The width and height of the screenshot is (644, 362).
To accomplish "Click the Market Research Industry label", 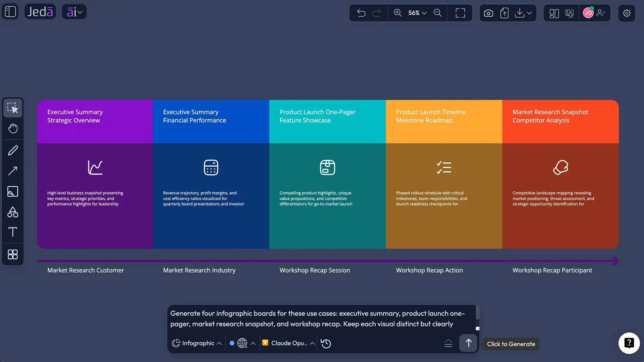I will point(199,270).
